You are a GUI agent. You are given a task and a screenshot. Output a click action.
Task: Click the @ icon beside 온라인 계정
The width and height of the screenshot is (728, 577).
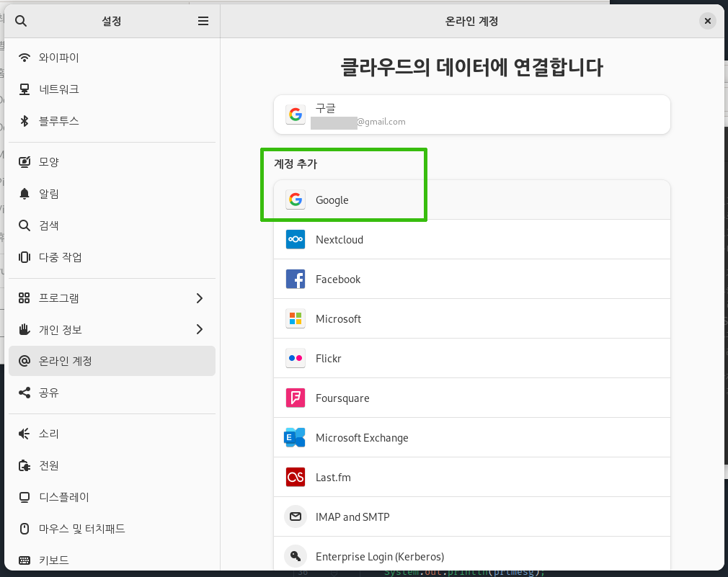(x=24, y=361)
